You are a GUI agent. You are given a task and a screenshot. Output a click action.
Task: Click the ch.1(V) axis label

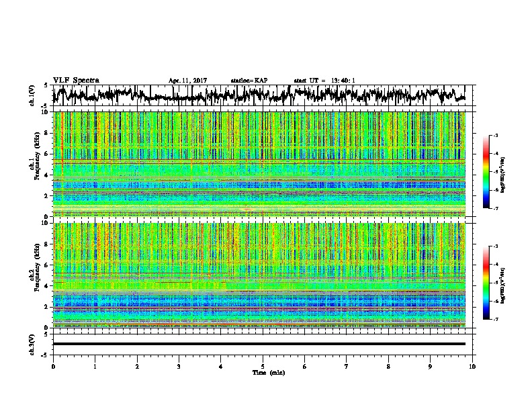tap(32, 95)
